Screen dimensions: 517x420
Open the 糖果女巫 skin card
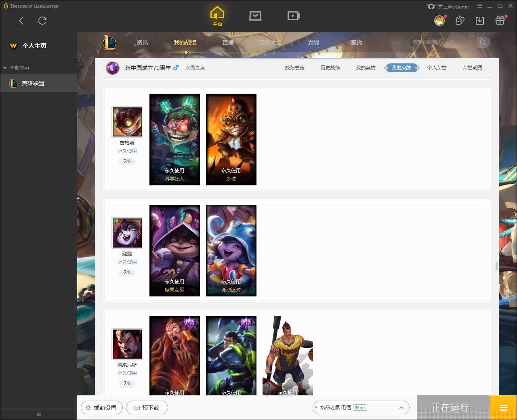click(174, 250)
